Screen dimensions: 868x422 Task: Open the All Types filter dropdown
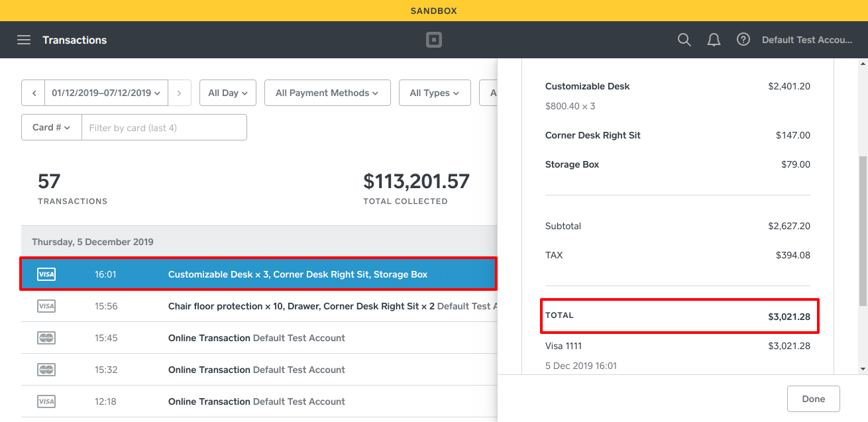click(434, 93)
